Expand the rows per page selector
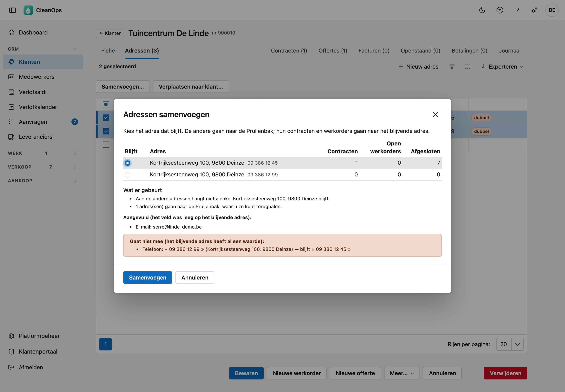The width and height of the screenshot is (565, 392). (517, 344)
